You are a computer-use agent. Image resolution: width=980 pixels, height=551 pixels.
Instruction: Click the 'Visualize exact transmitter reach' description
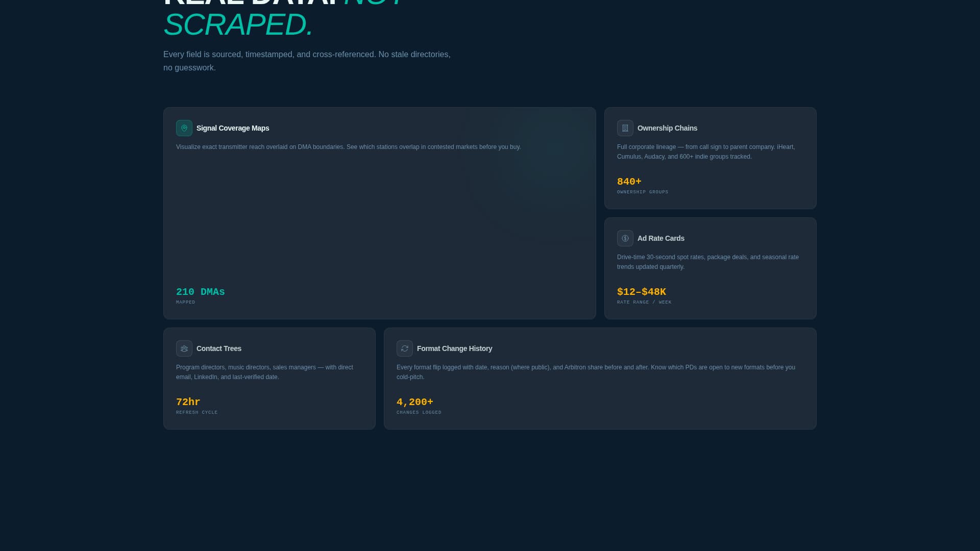(x=349, y=147)
